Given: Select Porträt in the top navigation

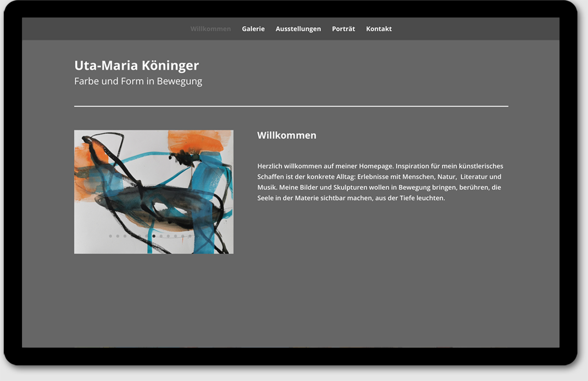Looking at the screenshot, I should pos(343,29).
